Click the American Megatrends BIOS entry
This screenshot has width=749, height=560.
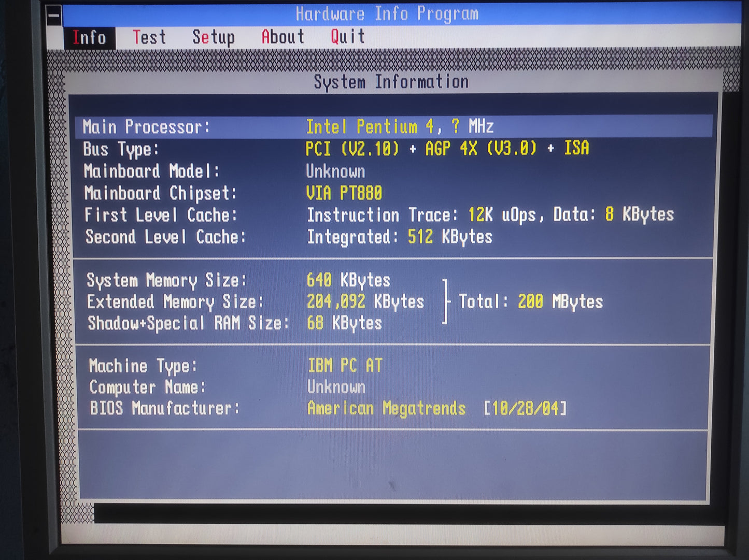386,408
